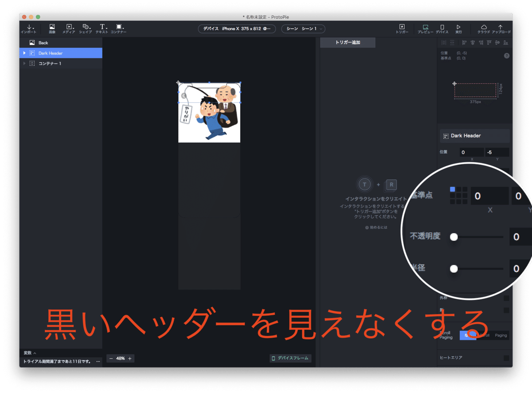
Task: Open the プレビュー preview window
Action: (x=425, y=29)
